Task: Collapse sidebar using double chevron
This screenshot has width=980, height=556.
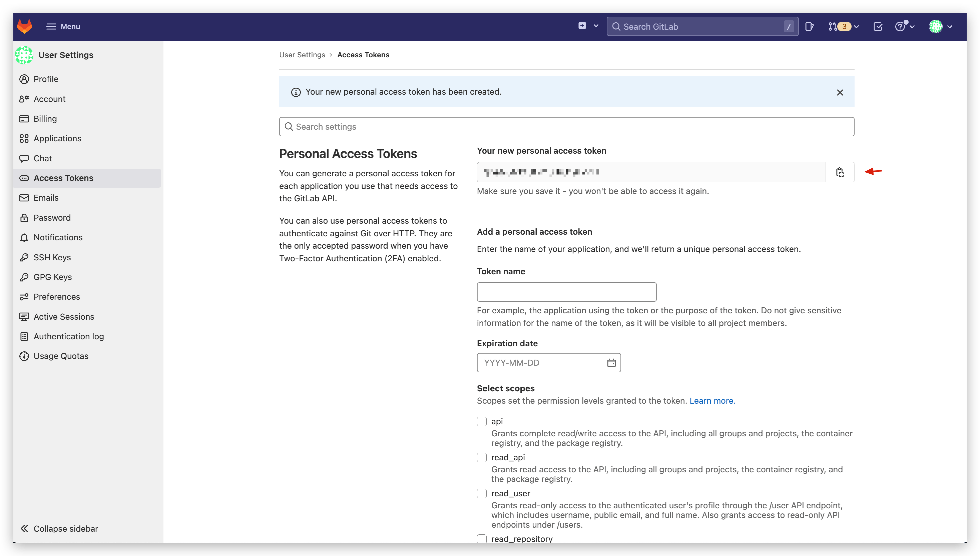Action: pyautogui.click(x=24, y=529)
